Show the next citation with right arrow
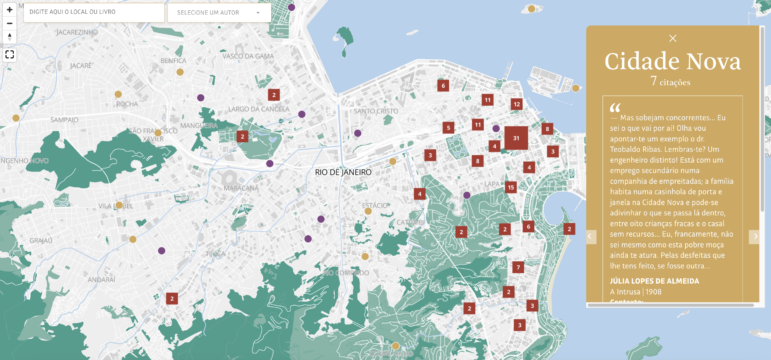Viewport: 771px width, 360px height. coord(754,237)
